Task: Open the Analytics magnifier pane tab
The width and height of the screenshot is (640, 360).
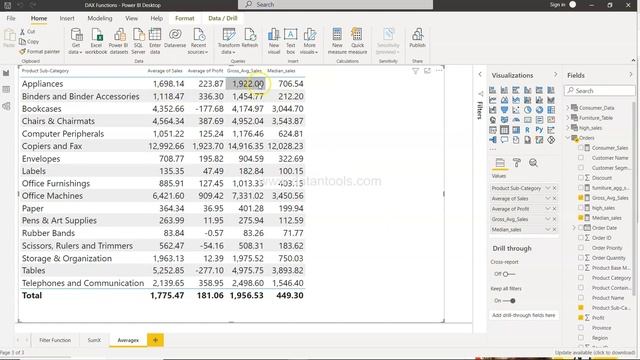Action: pyautogui.click(x=533, y=163)
